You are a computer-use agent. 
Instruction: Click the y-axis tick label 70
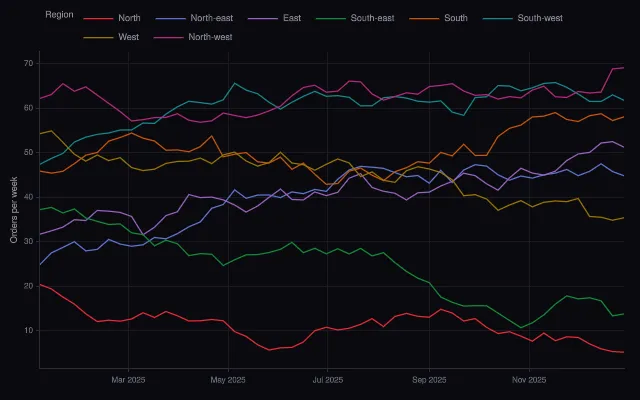(x=29, y=64)
